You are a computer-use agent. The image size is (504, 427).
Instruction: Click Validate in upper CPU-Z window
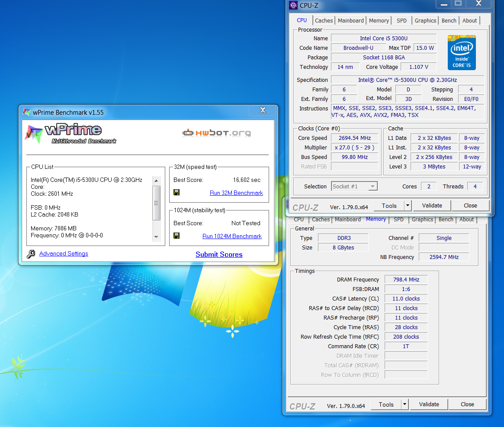coord(432,205)
